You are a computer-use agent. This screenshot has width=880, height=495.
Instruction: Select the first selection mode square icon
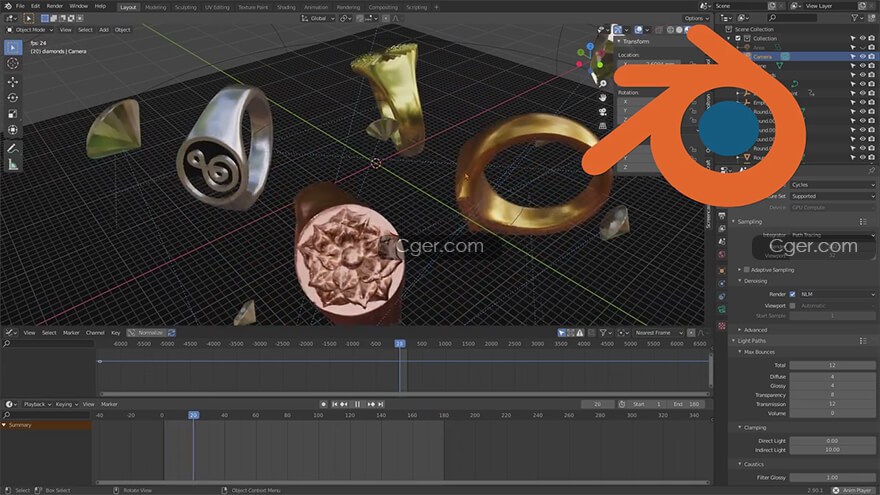[x=45, y=19]
